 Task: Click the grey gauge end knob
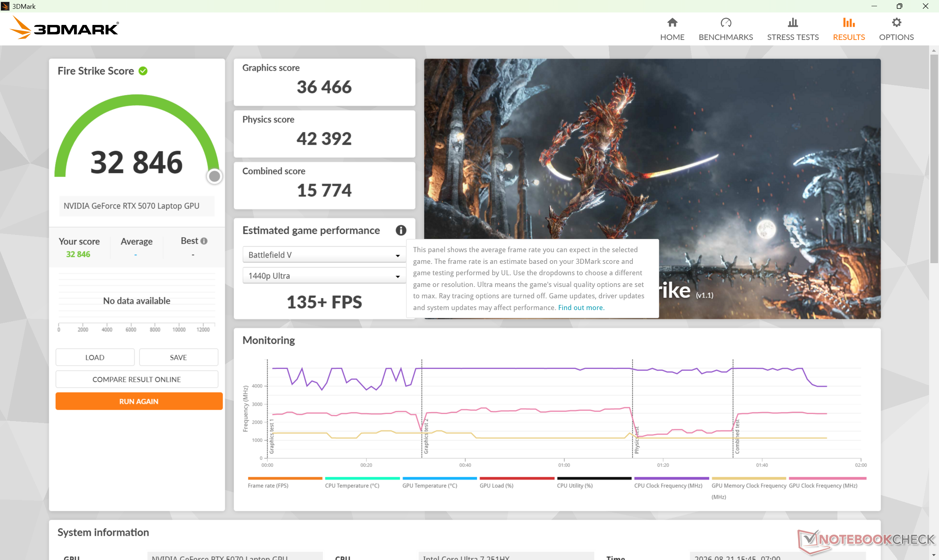click(215, 176)
